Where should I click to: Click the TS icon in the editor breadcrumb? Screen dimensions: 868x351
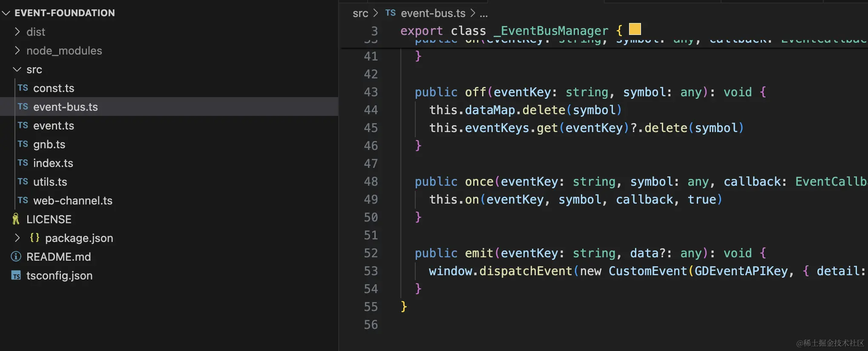[x=391, y=13]
